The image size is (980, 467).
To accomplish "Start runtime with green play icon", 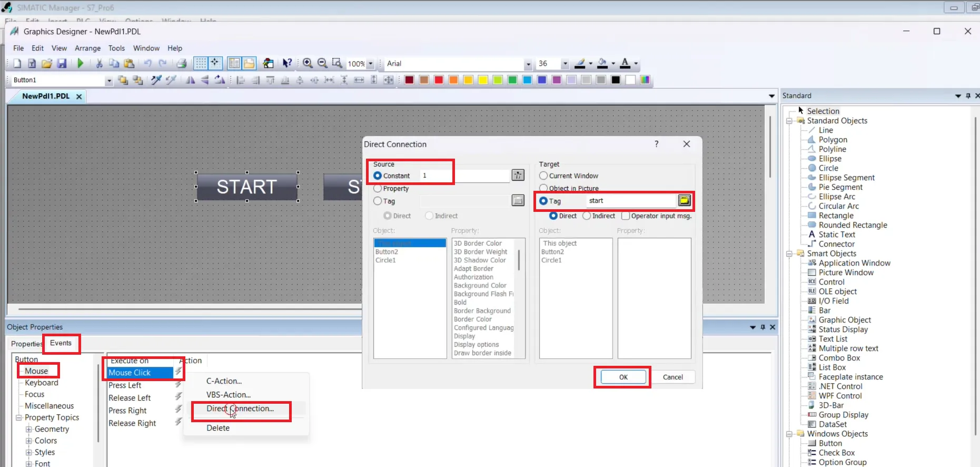I will (81, 63).
